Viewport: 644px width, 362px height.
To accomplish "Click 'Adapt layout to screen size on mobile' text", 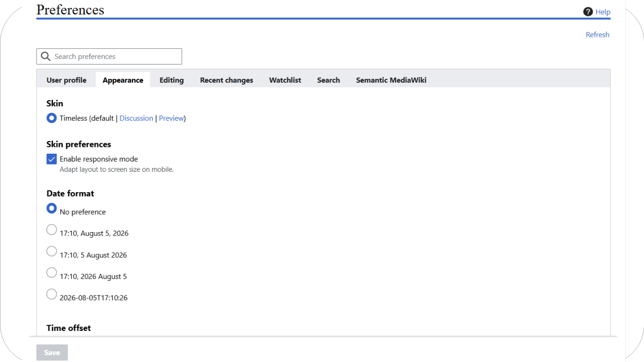I will (x=117, y=170).
